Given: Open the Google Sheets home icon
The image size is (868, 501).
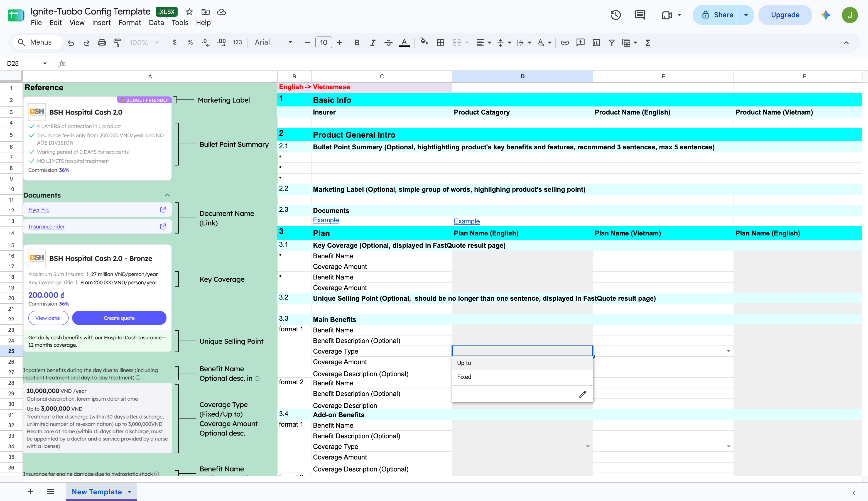Looking at the screenshot, I should 16,15.
